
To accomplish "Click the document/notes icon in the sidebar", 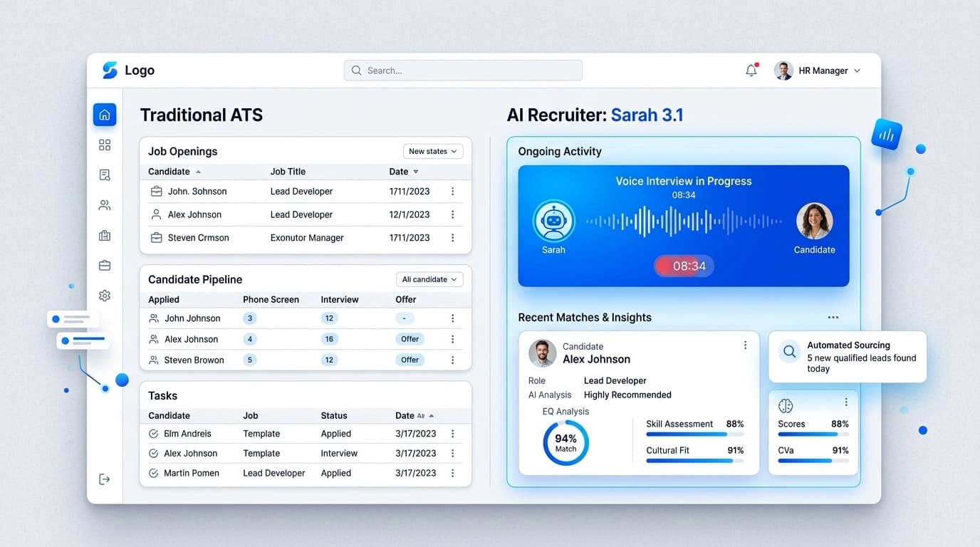I will pos(104,174).
